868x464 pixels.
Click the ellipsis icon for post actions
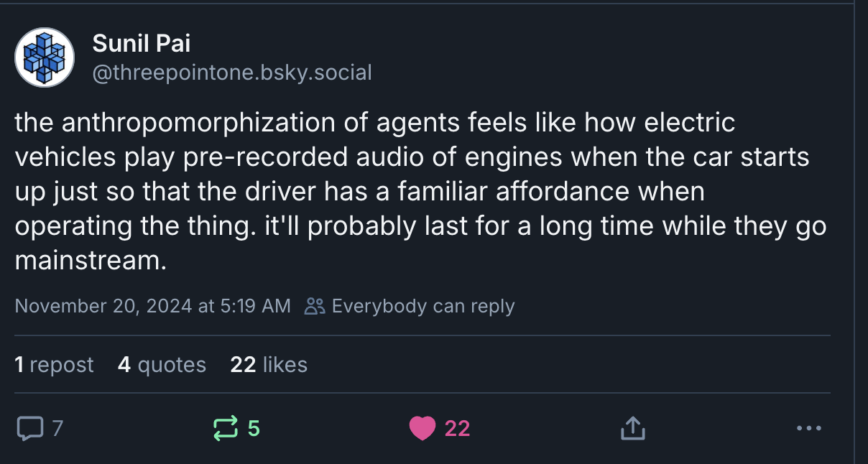tap(809, 428)
